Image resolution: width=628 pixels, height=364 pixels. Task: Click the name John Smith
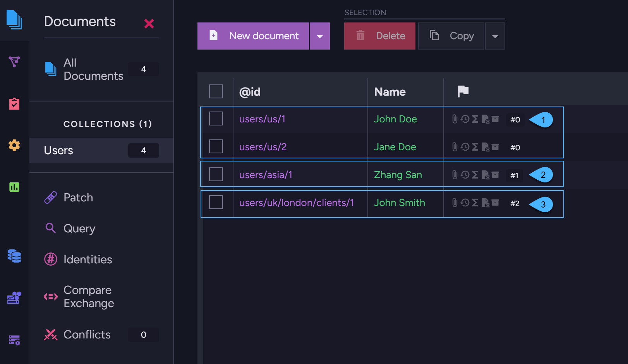400,203
